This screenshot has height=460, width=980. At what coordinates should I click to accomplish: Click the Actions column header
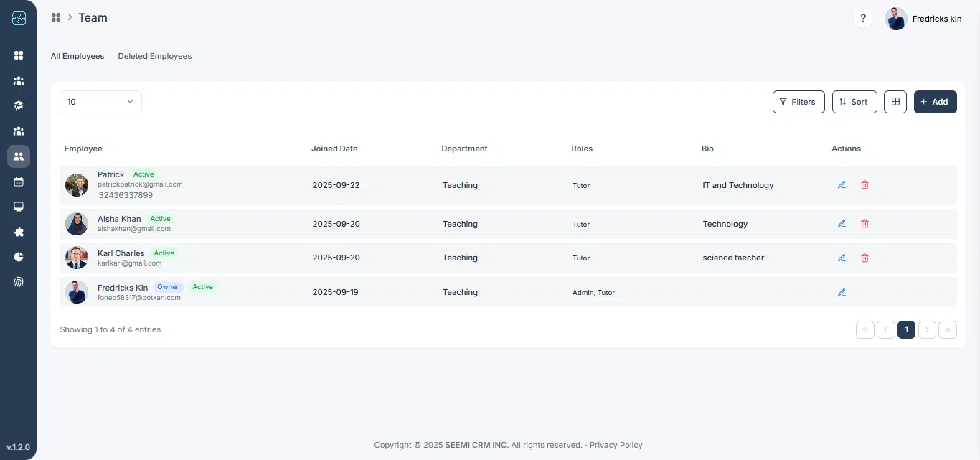(x=846, y=149)
